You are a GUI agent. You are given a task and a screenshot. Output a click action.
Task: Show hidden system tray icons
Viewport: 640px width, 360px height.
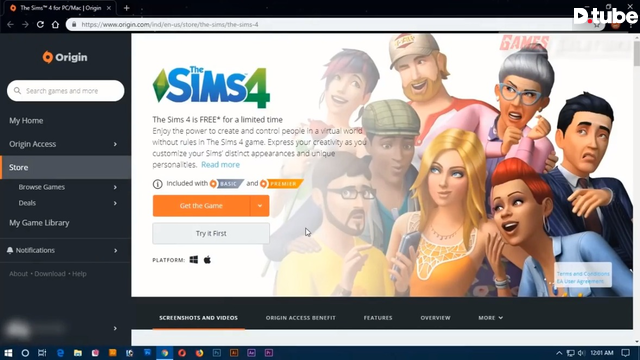(x=559, y=353)
